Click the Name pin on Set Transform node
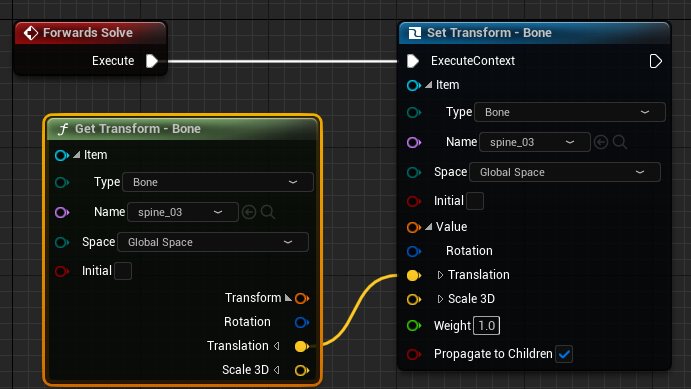This screenshot has width=691, height=389. (413, 142)
